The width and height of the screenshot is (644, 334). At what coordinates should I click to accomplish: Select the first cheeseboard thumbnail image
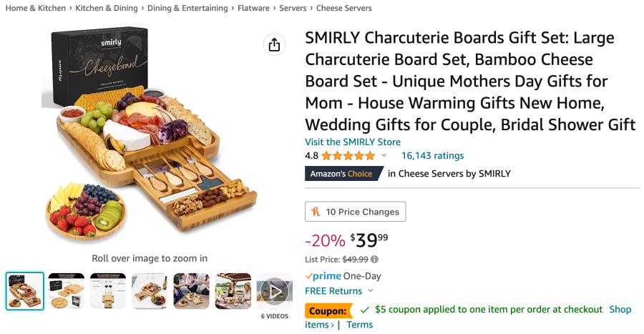[25, 291]
